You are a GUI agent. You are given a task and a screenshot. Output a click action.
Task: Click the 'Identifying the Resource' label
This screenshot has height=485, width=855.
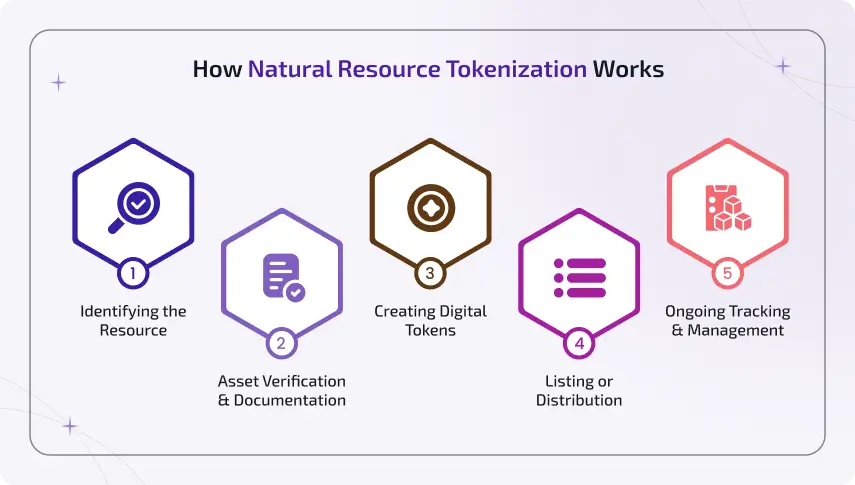133,320
